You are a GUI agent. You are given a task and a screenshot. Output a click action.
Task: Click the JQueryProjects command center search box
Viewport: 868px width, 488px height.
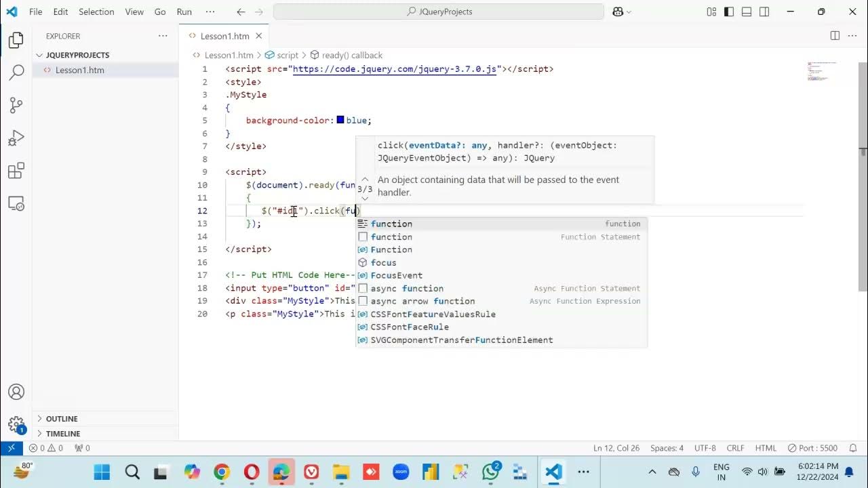pyautogui.click(x=439, y=12)
